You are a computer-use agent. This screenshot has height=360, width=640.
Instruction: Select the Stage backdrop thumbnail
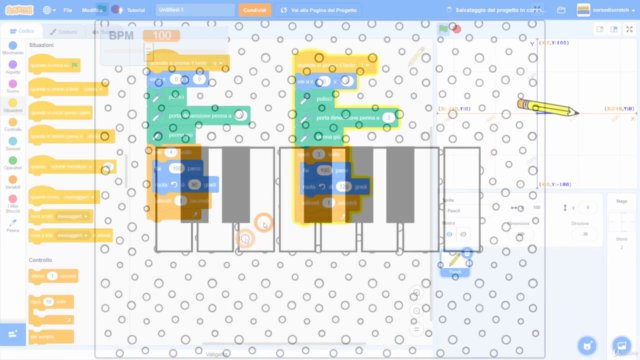pos(622,222)
